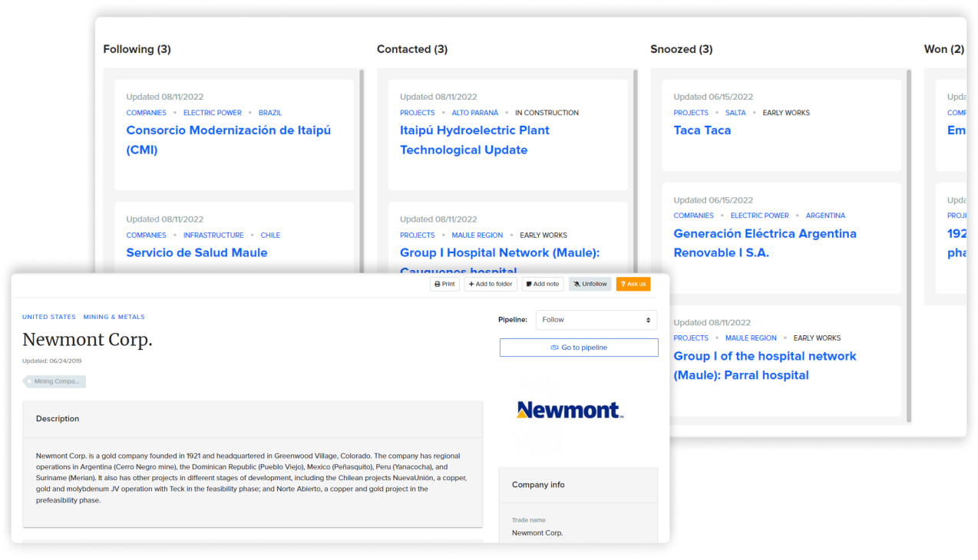Screen dimensions: 978x560
Task: Open Add to folder for Newmont Corp.
Action: tap(490, 283)
